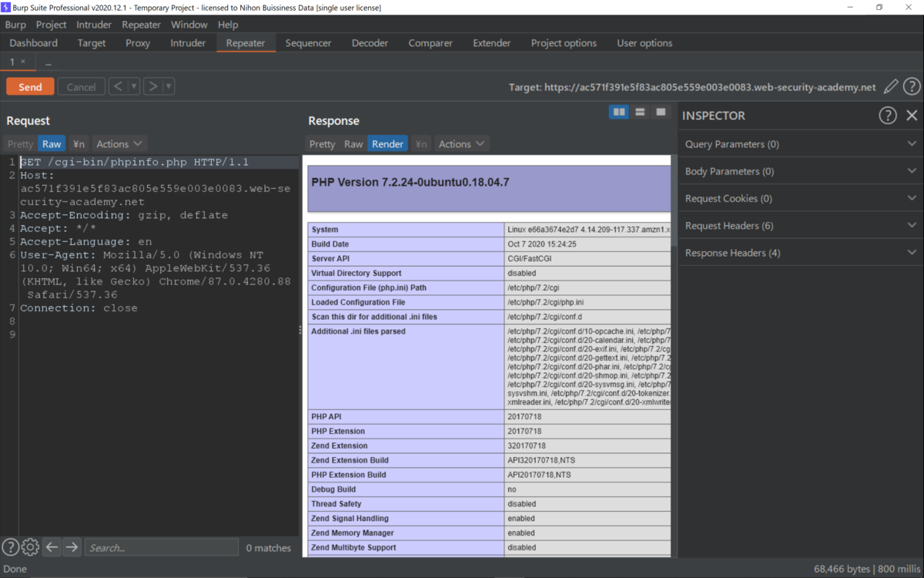Close Repeater tab 1 with x

coord(23,62)
